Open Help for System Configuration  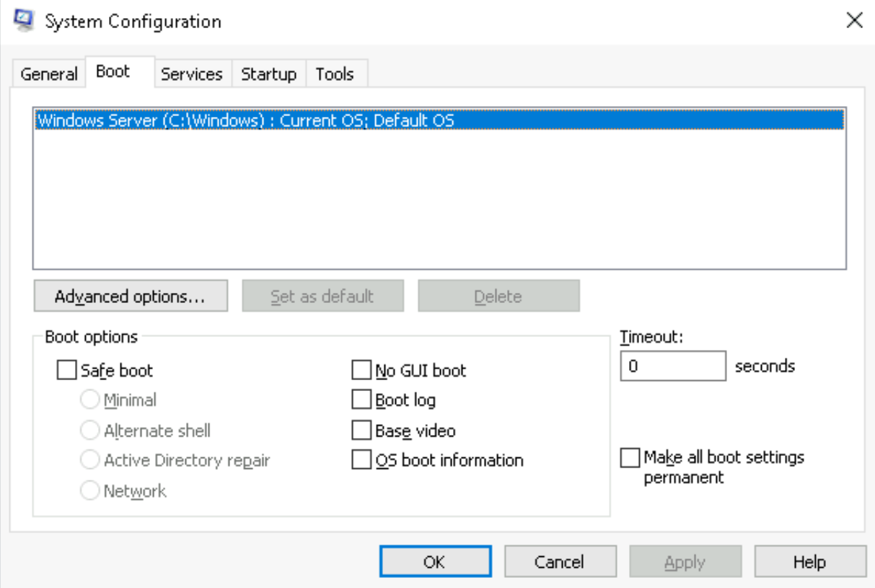(809, 562)
